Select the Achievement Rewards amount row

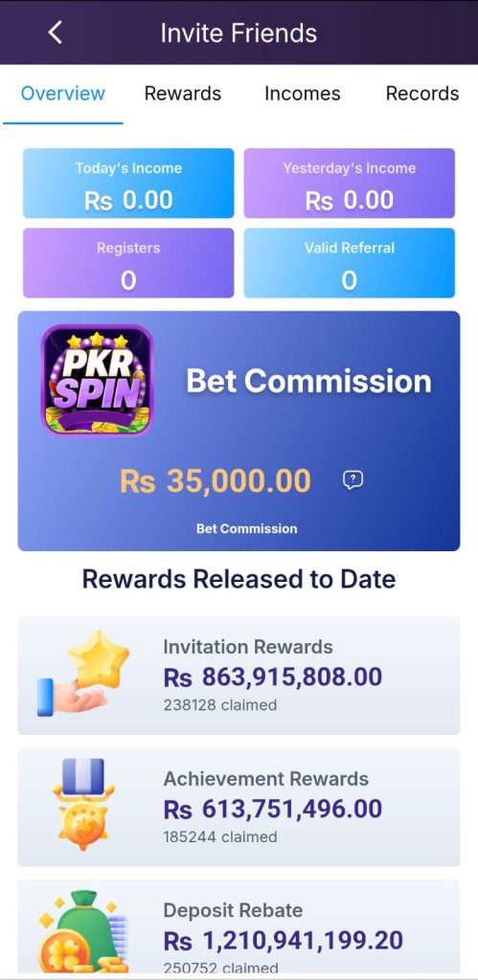(239, 807)
